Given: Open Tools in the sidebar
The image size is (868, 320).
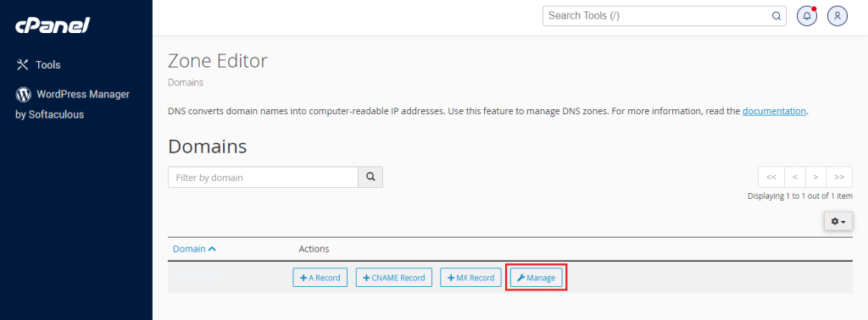Looking at the screenshot, I should point(38,64).
